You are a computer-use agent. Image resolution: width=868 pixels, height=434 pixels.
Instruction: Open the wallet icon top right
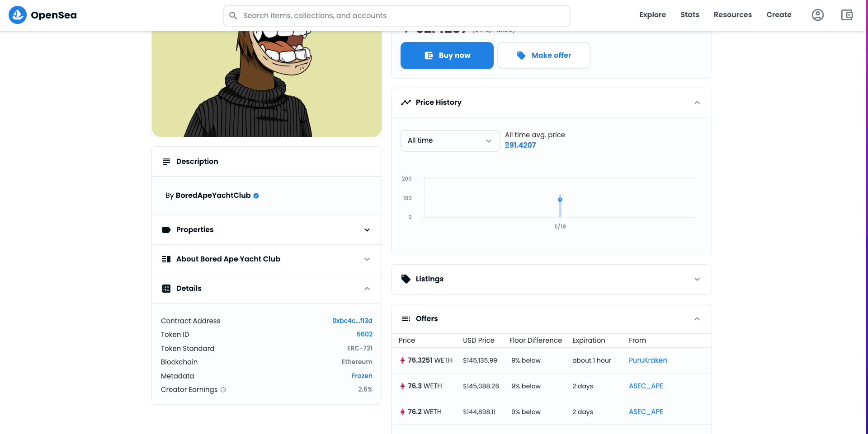tap(847, 14)
